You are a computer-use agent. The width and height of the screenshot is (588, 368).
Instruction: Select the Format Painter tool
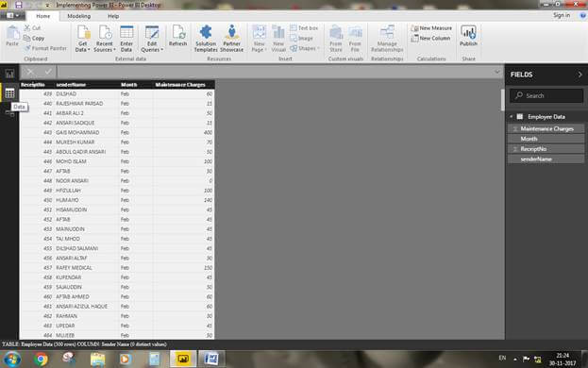pos(45,48)
